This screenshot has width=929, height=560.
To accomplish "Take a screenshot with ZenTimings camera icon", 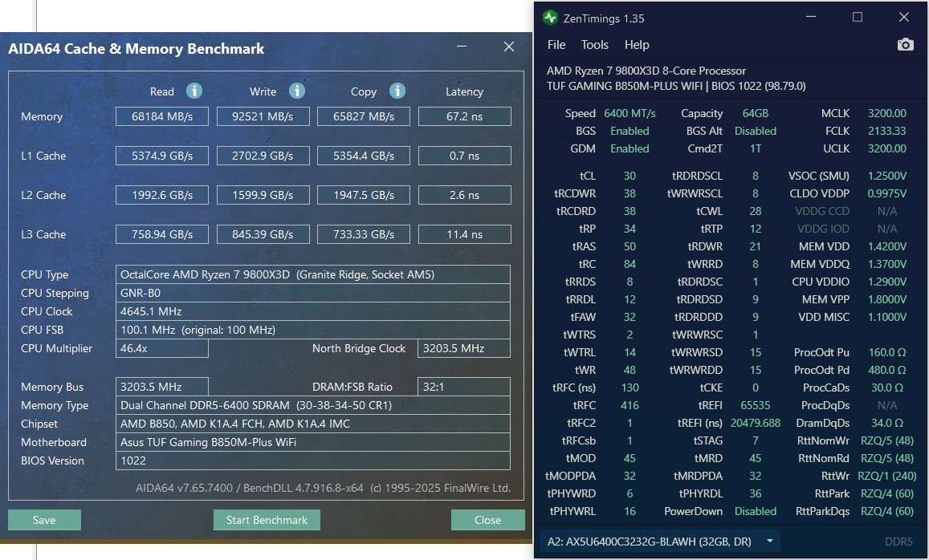I will coord(905,44).
